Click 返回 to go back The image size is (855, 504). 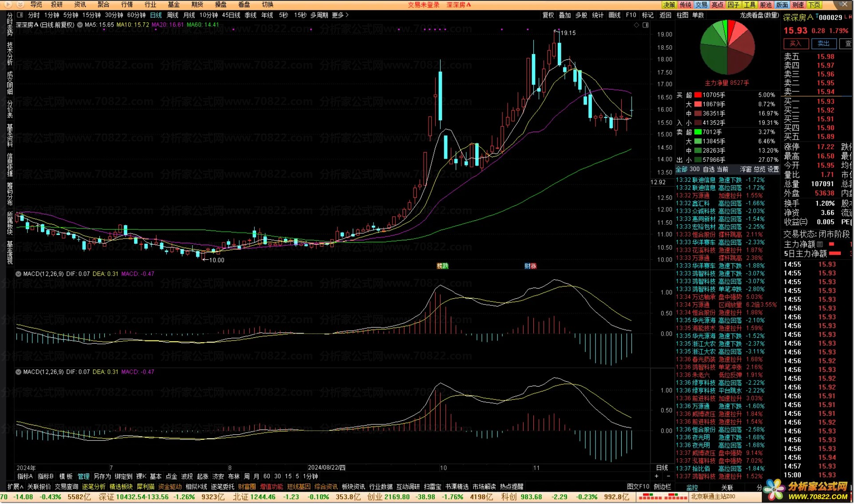point(666,15)
